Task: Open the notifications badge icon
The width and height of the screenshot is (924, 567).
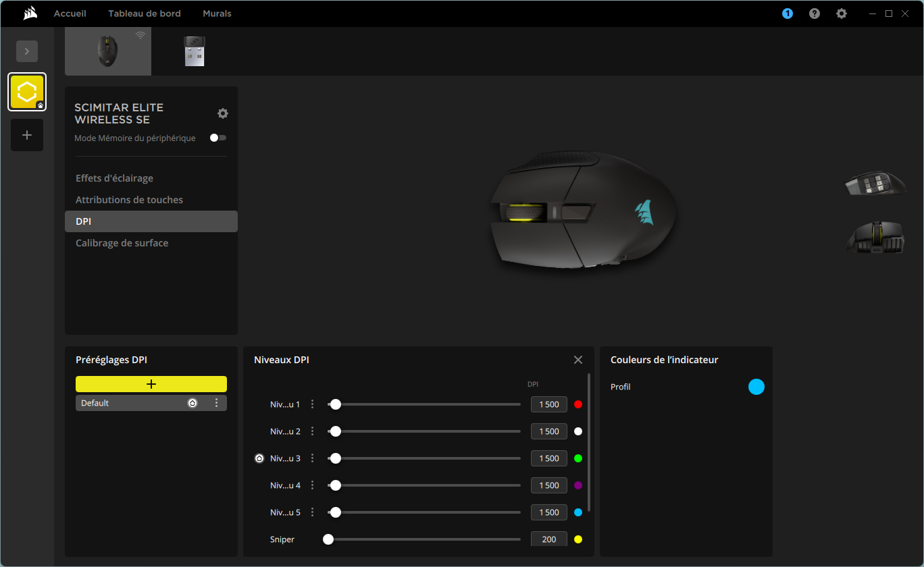Action: click(788, 13)
